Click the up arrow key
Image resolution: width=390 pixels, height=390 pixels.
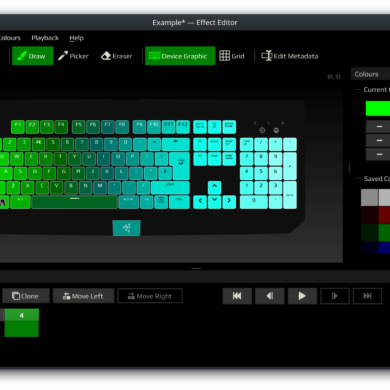(214, 188)
